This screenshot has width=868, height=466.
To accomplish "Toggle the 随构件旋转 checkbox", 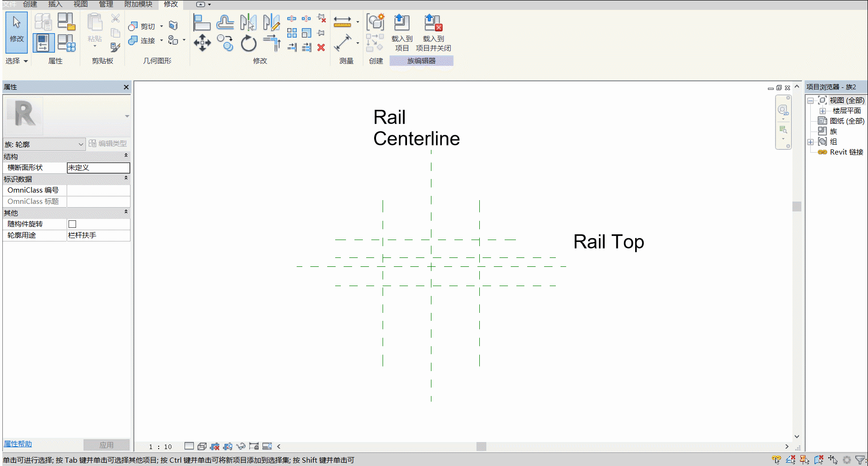I will pyautogui.click(x=72, y=224).
